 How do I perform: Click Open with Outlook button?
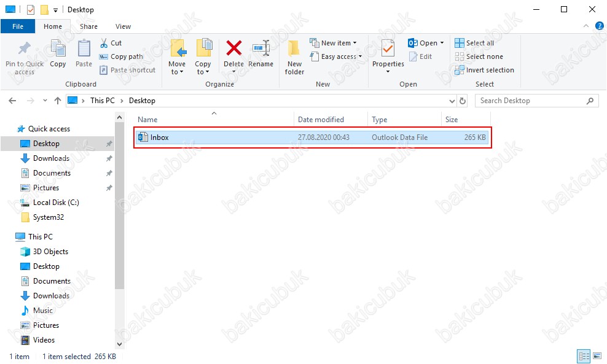423,43
